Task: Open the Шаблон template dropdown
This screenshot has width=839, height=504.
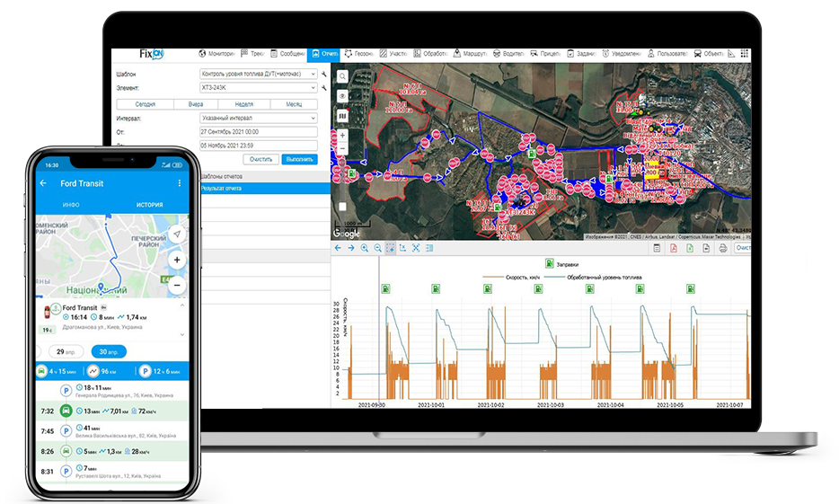Action: point(256,74)
